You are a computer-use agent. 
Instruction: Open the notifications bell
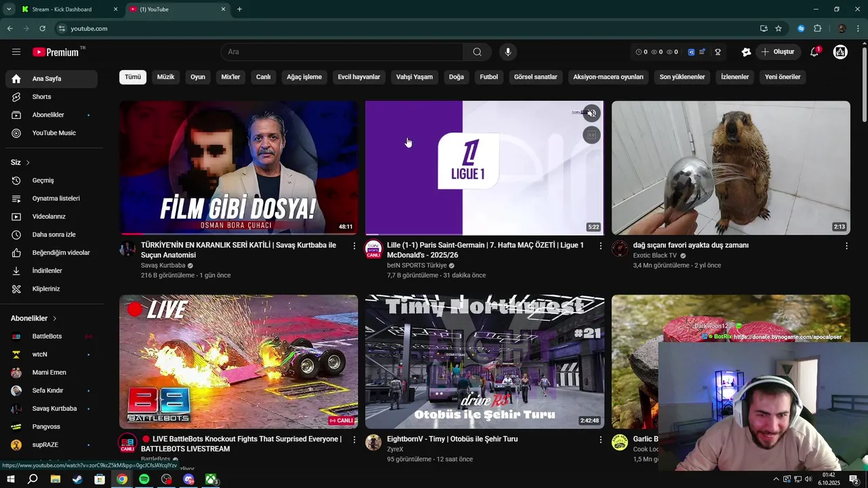(x=814, y=52)
